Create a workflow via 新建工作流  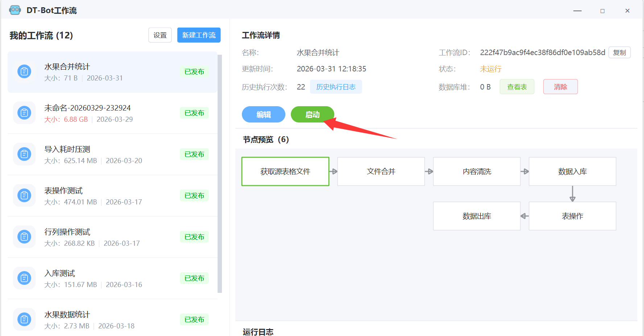click(199, 35)
